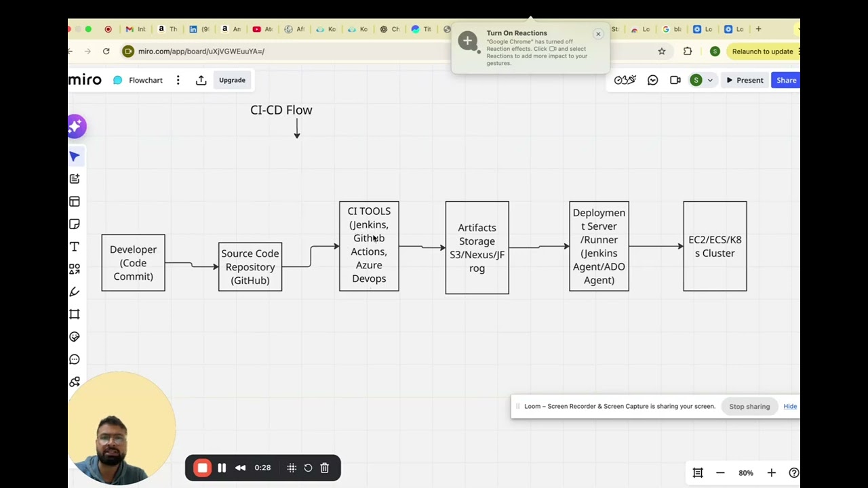The width and height of the screenshot is (868, 488).
Task: Pause the Loom recording
Action: [222, 468]
